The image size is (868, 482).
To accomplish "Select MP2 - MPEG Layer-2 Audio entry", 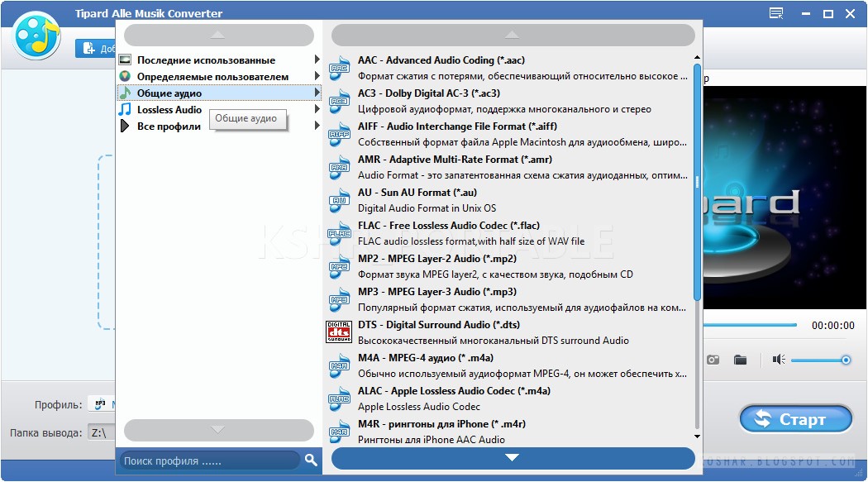I will pyautogui.click(x=508, y=267).
